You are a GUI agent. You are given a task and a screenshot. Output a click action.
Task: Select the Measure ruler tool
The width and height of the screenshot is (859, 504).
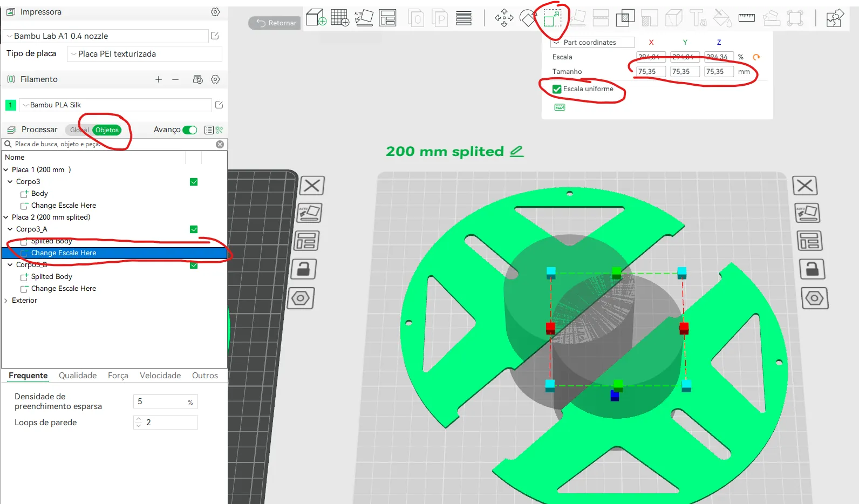click(746, 18)
